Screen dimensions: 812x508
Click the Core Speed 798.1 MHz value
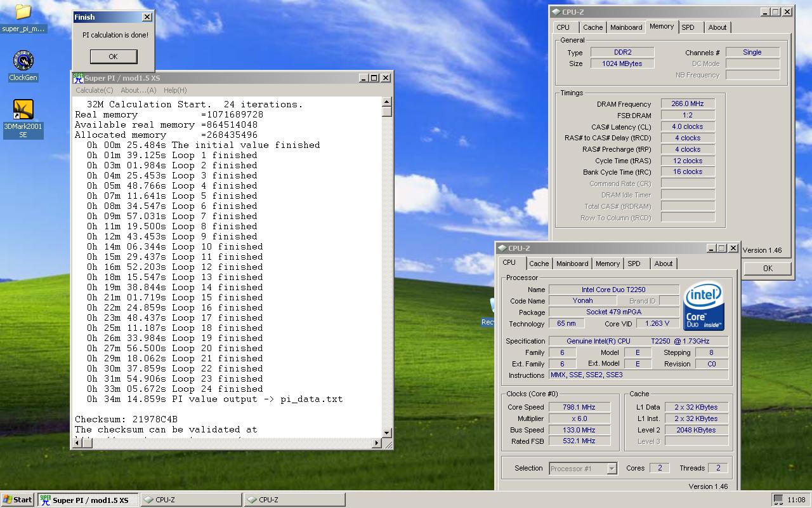(x=579, y=407)
